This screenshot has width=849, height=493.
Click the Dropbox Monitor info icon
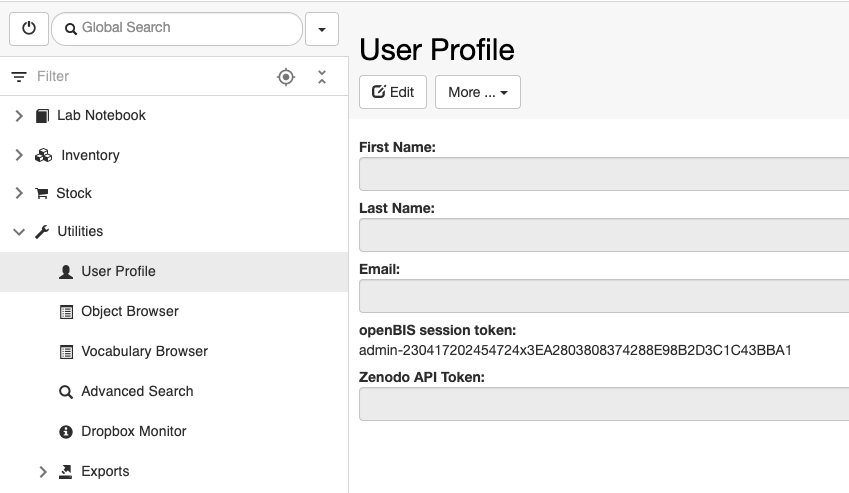66,432
